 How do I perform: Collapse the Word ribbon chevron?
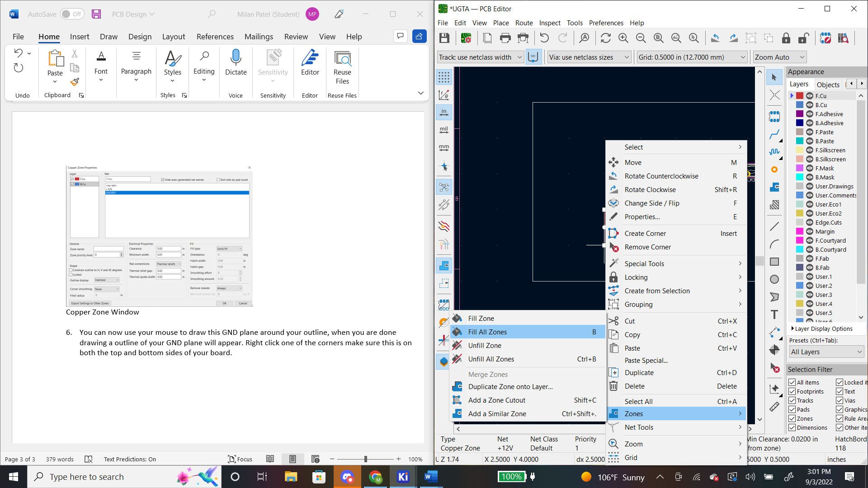420,93
